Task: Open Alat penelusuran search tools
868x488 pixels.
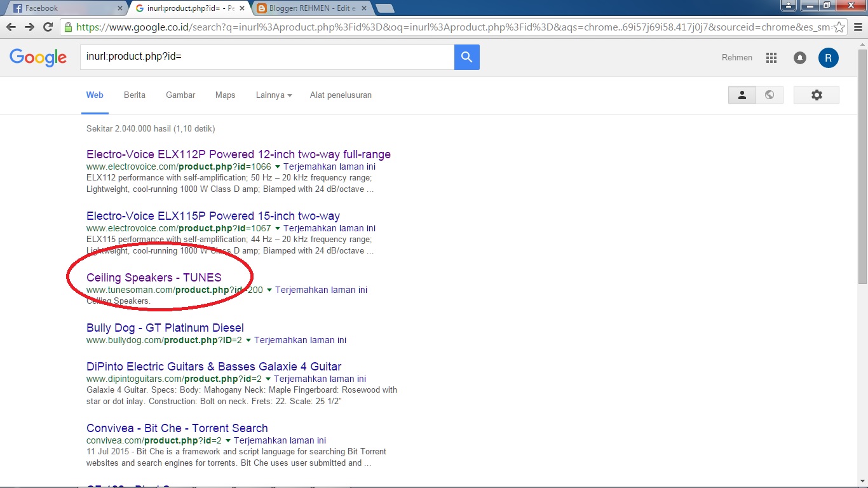Action: pyautogui.click(x=341, y=95)
